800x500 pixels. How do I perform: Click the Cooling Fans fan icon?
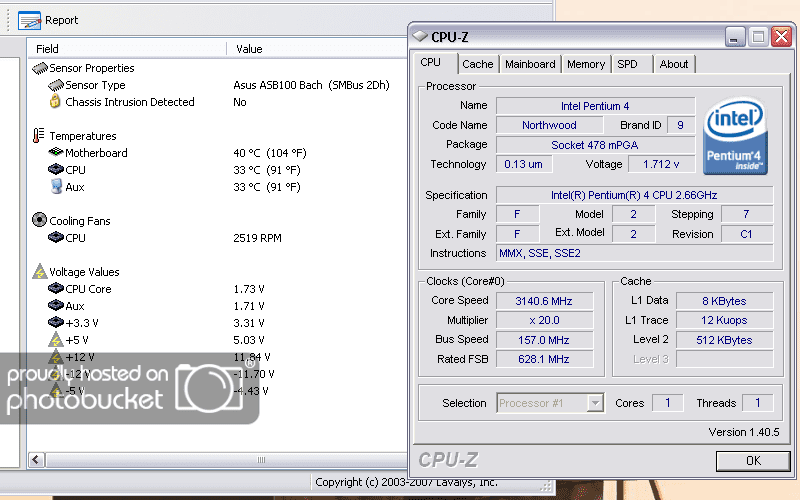[x=39, y=220]
